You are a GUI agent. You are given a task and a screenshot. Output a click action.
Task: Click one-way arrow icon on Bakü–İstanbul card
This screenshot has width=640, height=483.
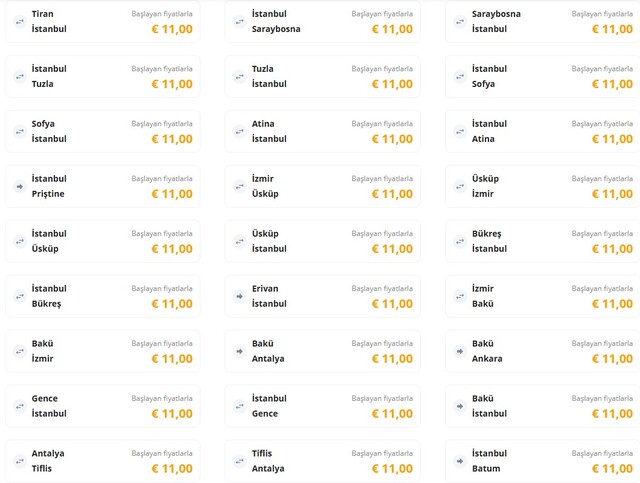coord(459,406)
